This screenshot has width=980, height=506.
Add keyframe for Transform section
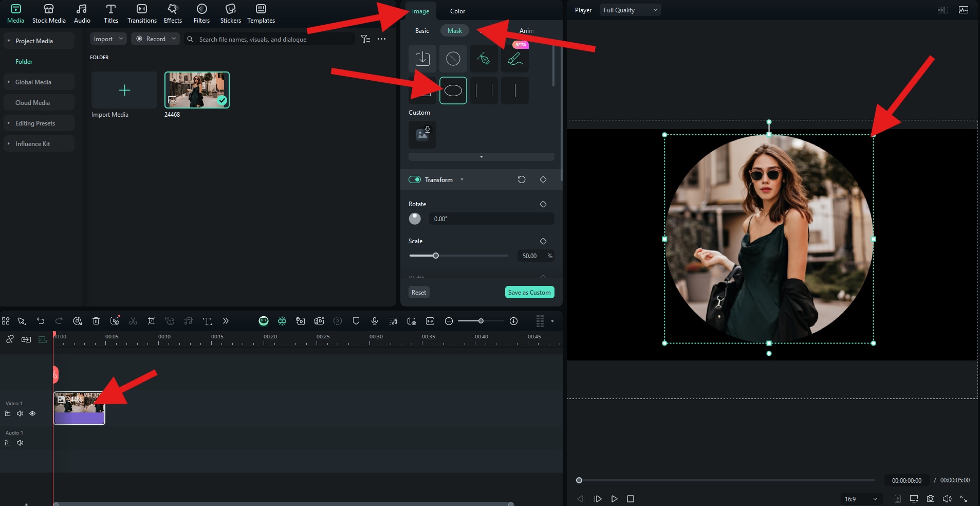[x=543, y=179]
